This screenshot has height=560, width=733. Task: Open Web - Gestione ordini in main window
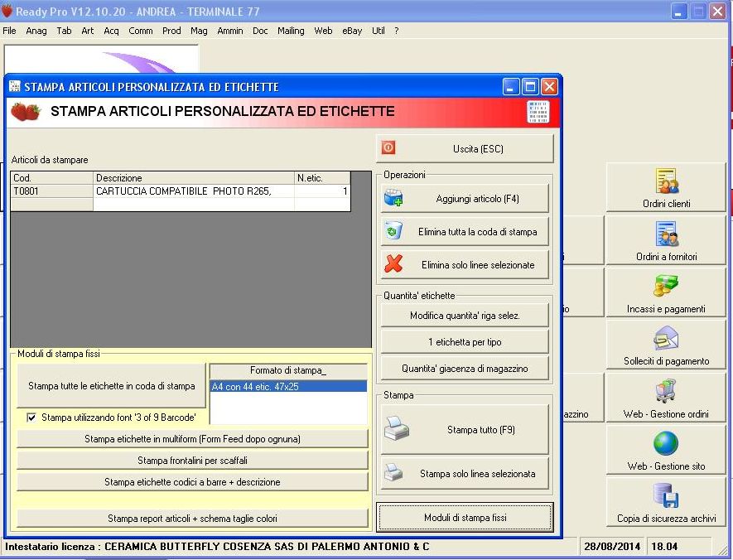point(666,398)
